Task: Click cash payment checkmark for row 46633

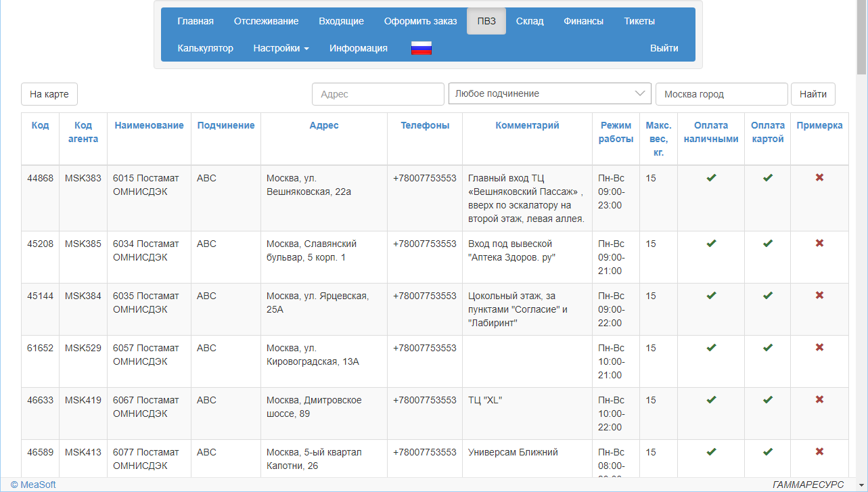Action: [x=711, y=400]
